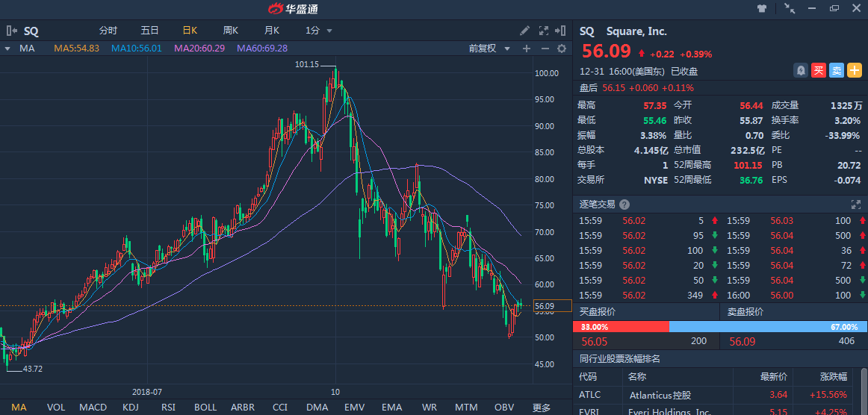Open the drawing pencil tool
Screen dimensions: 868x415
(525, 31)
